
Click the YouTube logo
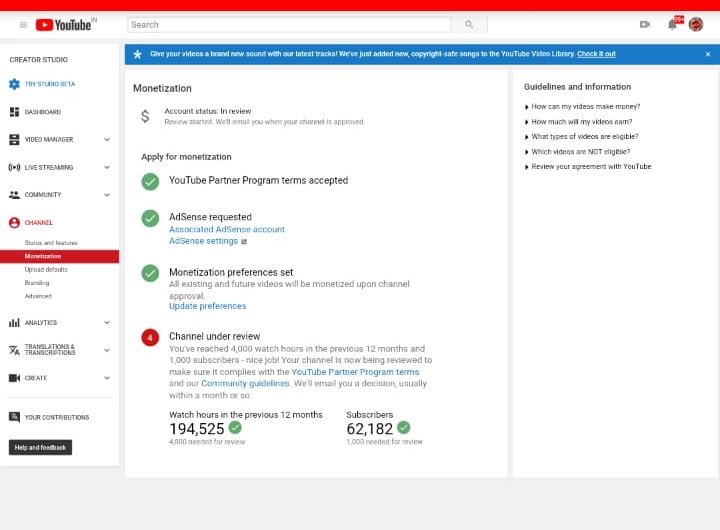point(63,25)
